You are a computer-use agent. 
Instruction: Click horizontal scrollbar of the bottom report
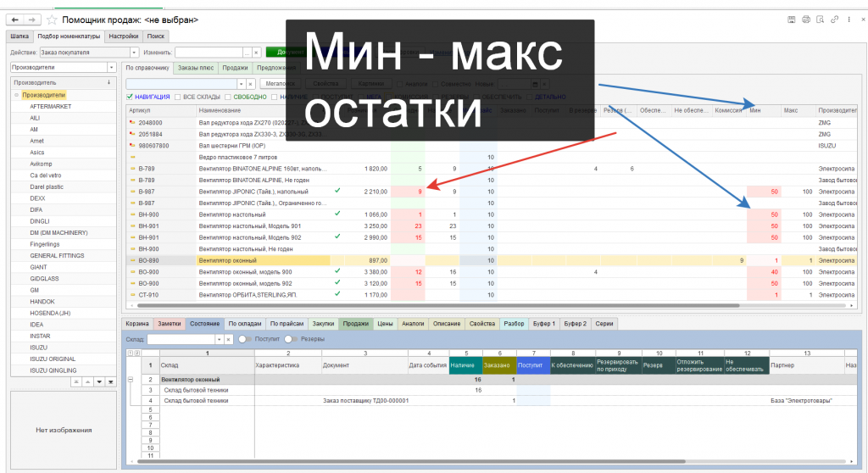tap(411, 461)
